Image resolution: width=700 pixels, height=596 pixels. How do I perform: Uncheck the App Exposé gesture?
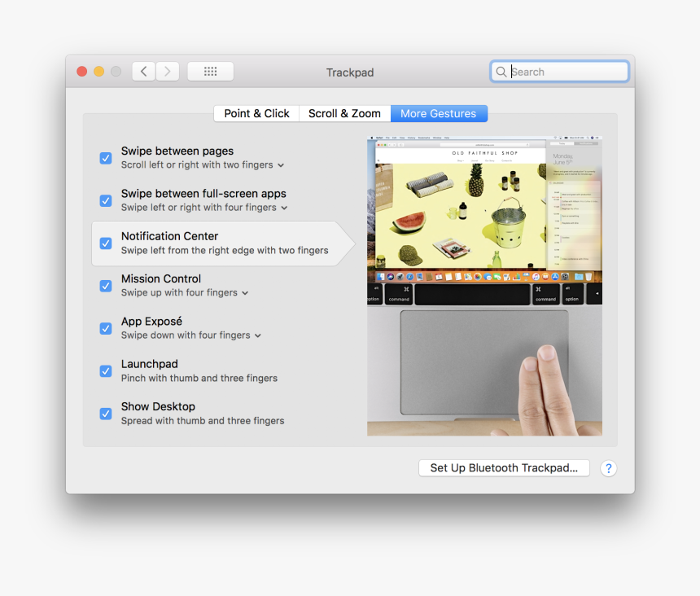(x=105, y=328)
